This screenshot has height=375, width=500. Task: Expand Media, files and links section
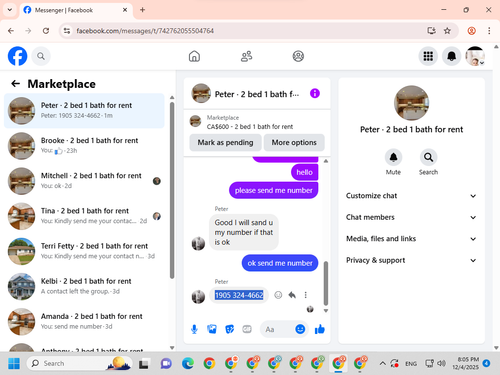tap(411, 239)
